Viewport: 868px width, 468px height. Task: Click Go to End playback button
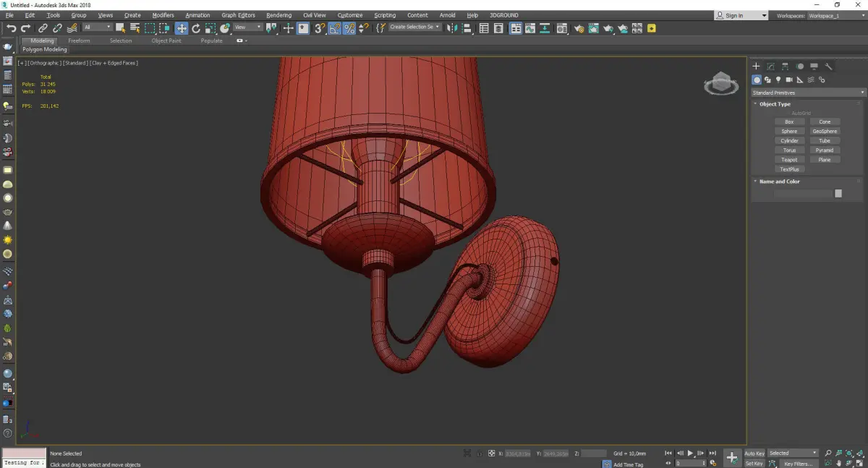(712, 454)
